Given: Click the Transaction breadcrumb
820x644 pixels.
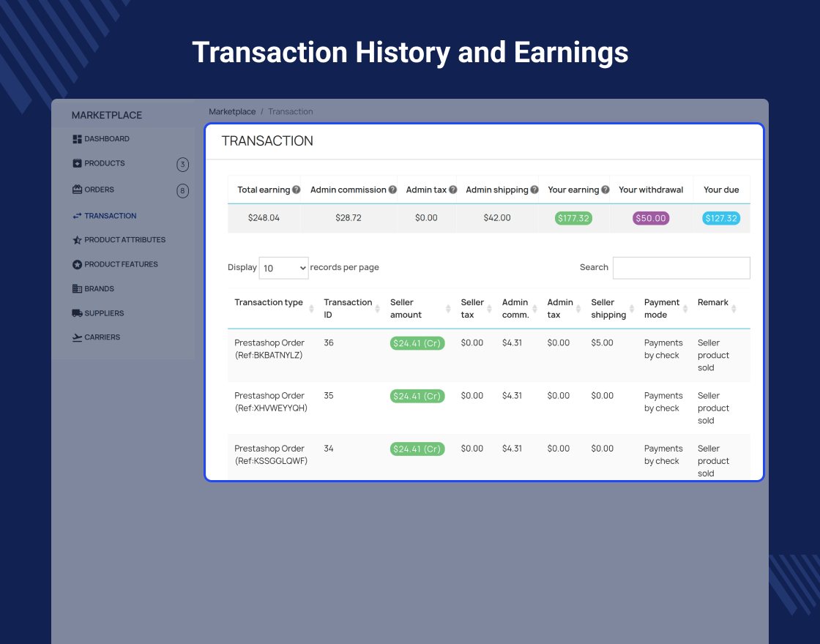Looking at the screenshot, I should click(x=290, y=112).
